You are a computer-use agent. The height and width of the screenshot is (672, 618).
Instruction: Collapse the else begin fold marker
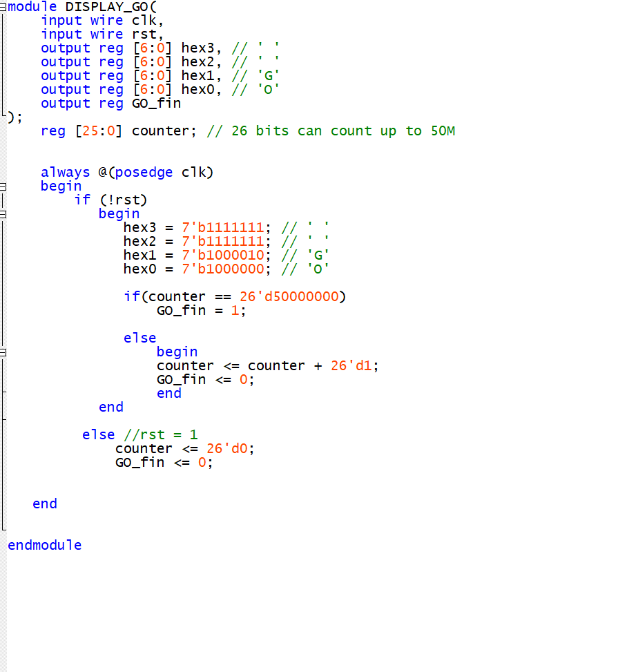(2, 352)
